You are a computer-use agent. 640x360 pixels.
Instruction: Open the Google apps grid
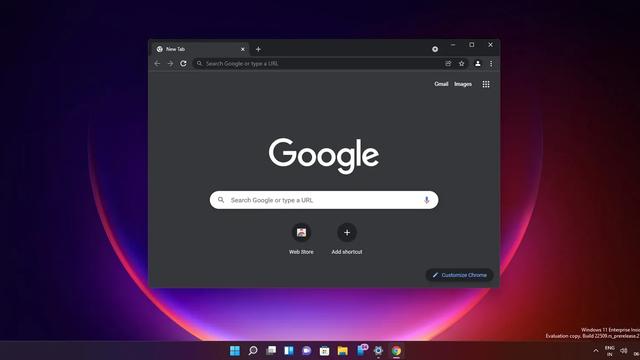click(486, 84)
